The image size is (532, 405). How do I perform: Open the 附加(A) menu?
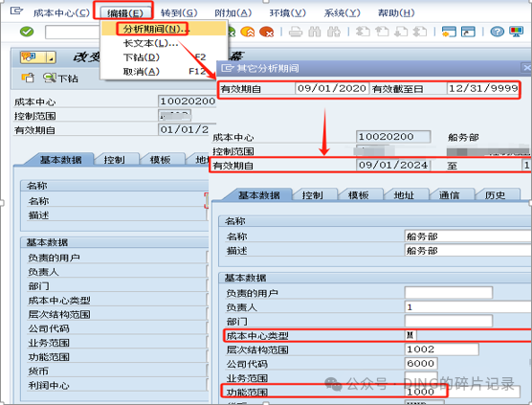233,12
